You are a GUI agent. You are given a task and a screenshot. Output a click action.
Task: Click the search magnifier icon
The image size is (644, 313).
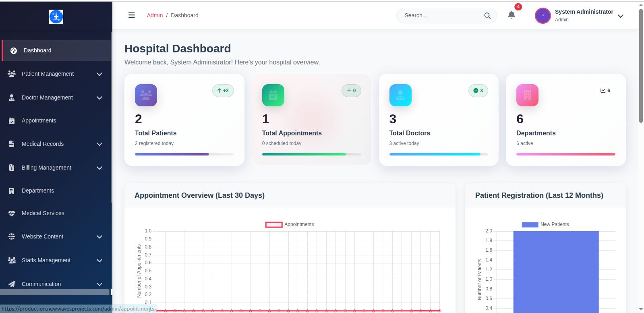coord(487,16)
